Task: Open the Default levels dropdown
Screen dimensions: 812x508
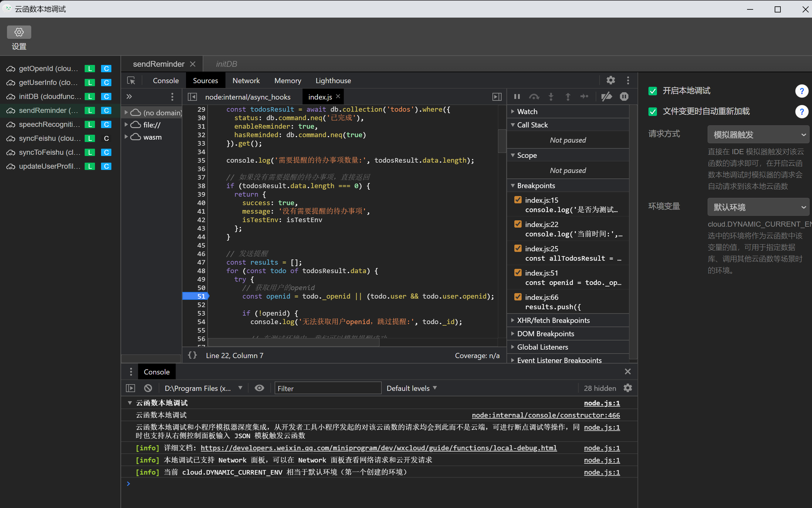Action: (x=411, y=388)
